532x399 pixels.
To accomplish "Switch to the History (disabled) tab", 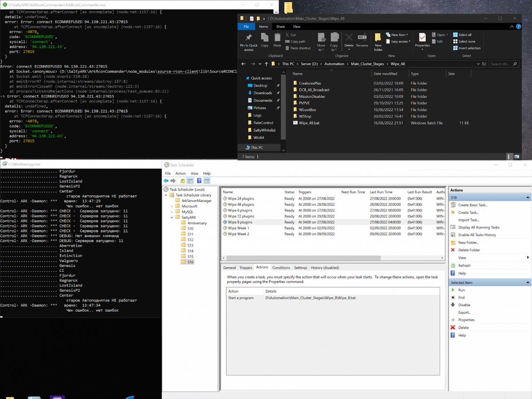I will (325, 267).
